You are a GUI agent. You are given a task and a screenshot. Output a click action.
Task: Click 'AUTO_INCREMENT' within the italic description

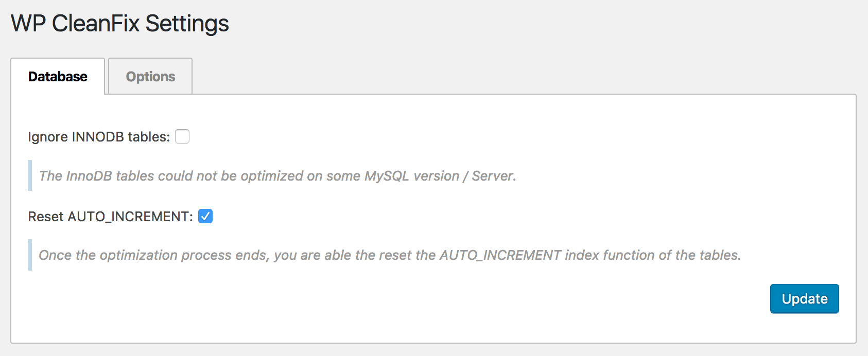tap(500, 255)
